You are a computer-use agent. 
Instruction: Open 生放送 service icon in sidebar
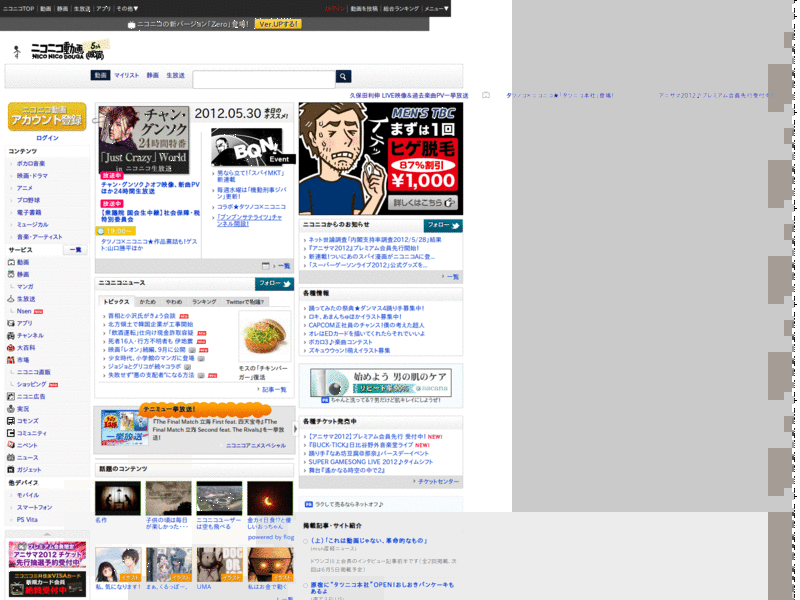click(x=11, y=299)
